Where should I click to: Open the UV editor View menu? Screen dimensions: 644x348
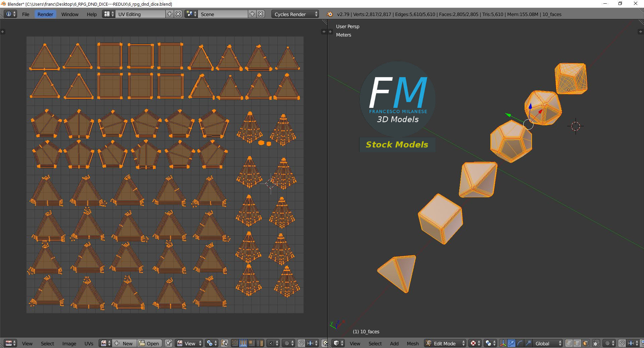(27, 343)
